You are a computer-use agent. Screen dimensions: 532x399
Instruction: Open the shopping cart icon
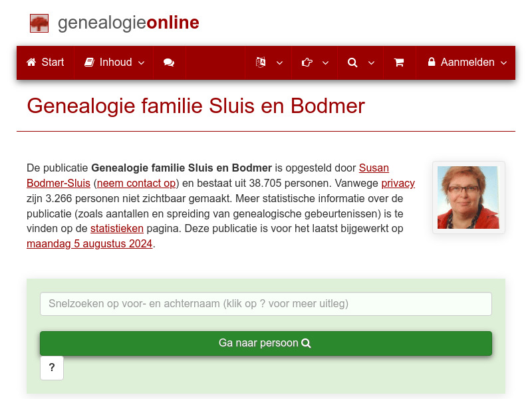[x=400, y=63]
